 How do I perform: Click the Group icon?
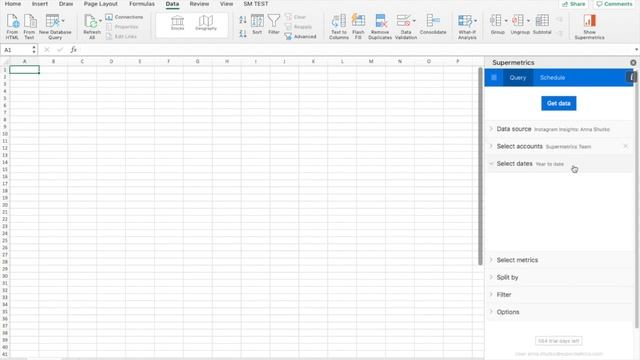pyautogui.click(x=498, y=24)
